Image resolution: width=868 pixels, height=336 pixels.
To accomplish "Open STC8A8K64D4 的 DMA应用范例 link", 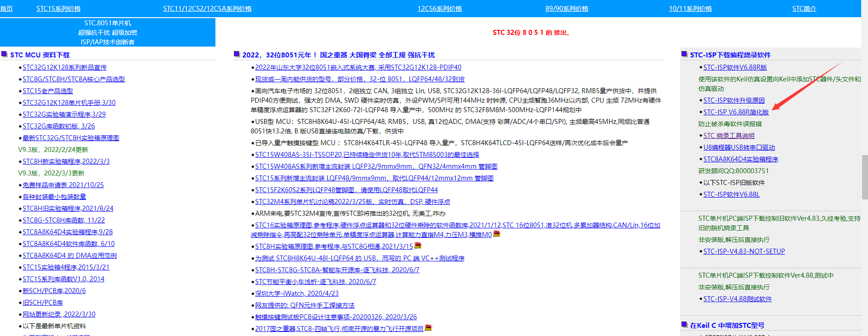I will (70, 256).
